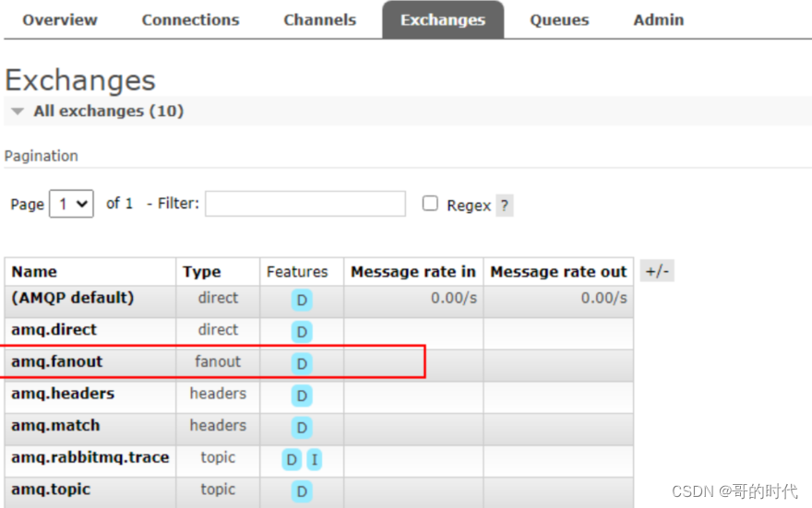Sort by Message rate in header
The height and width of the screenshot is (508, 812).
tap(413, 272)
